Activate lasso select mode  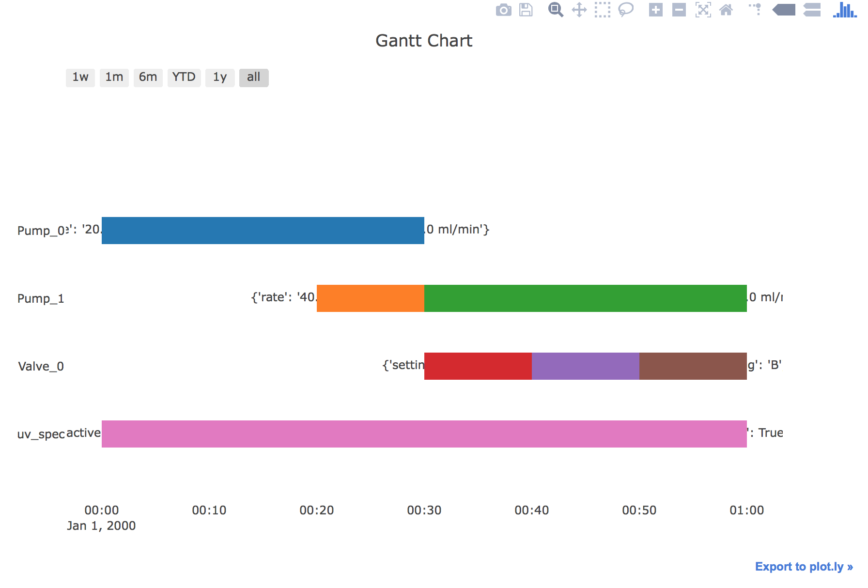625,9
